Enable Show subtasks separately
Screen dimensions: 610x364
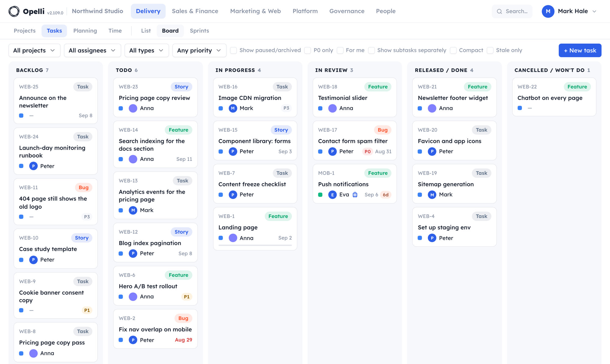coord(371,50)
